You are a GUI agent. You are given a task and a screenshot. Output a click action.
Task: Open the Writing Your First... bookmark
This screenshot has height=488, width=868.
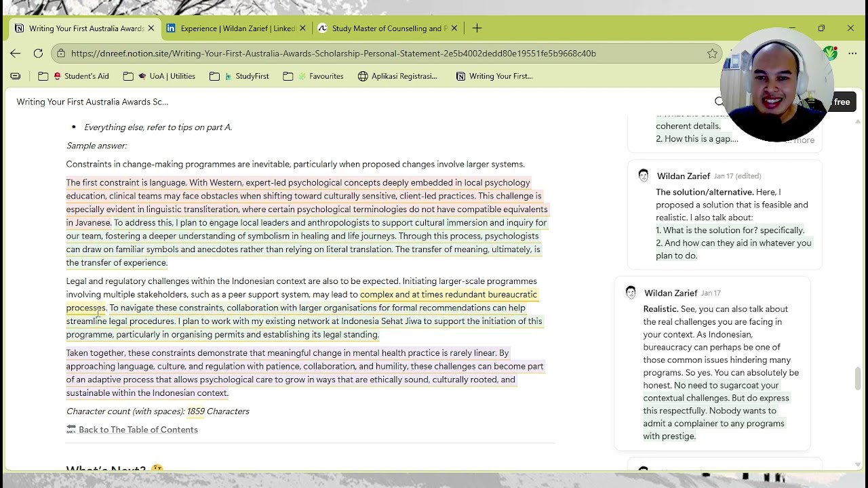tap(494, 77)
